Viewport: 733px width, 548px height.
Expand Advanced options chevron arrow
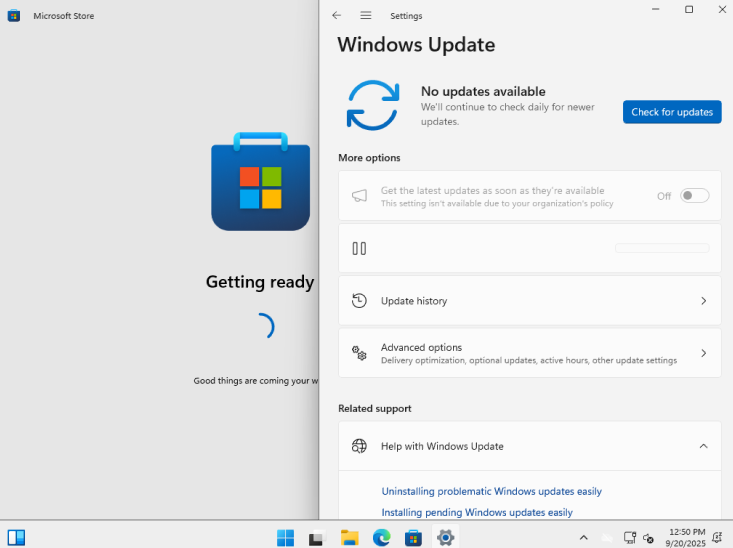pos(704,353)
